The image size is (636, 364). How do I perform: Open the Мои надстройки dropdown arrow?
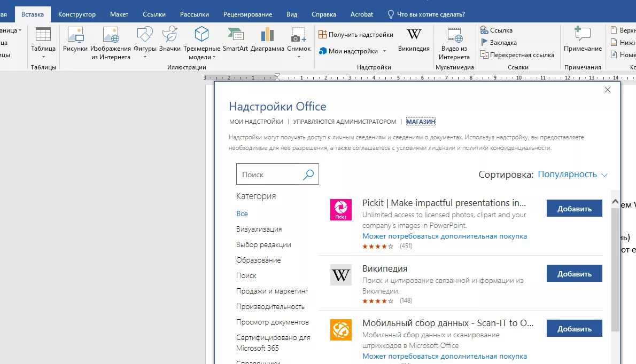pyautogui.click(x=384, y=51)
